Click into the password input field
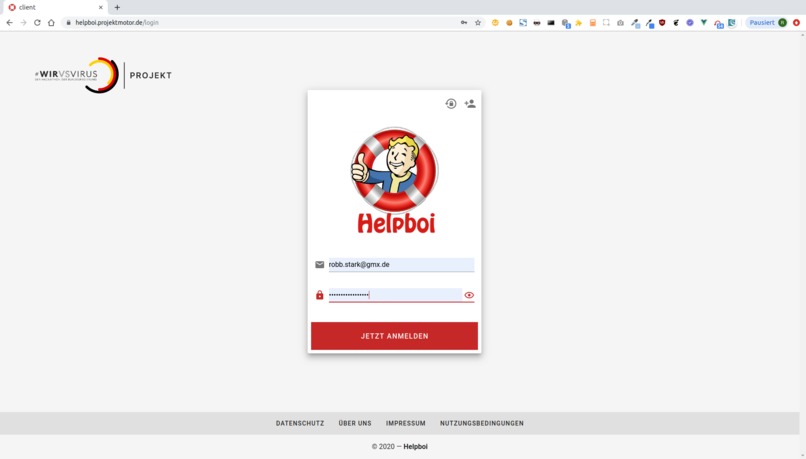Screen dimensions: 806x459 pos(395,295)
